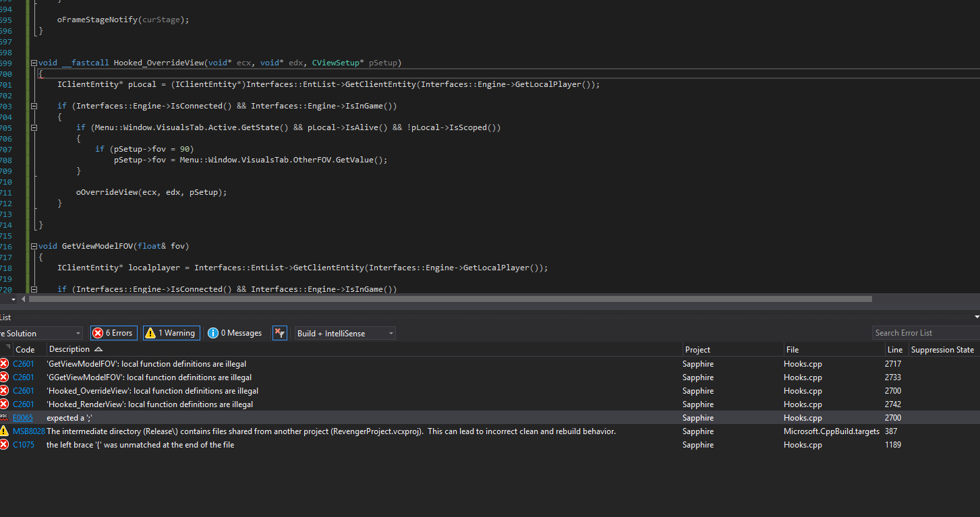Image resolution: width=980 pixels, height=517 pixels.
Task: Open the MSB8028 warning code link
Action: coord(29,431)
